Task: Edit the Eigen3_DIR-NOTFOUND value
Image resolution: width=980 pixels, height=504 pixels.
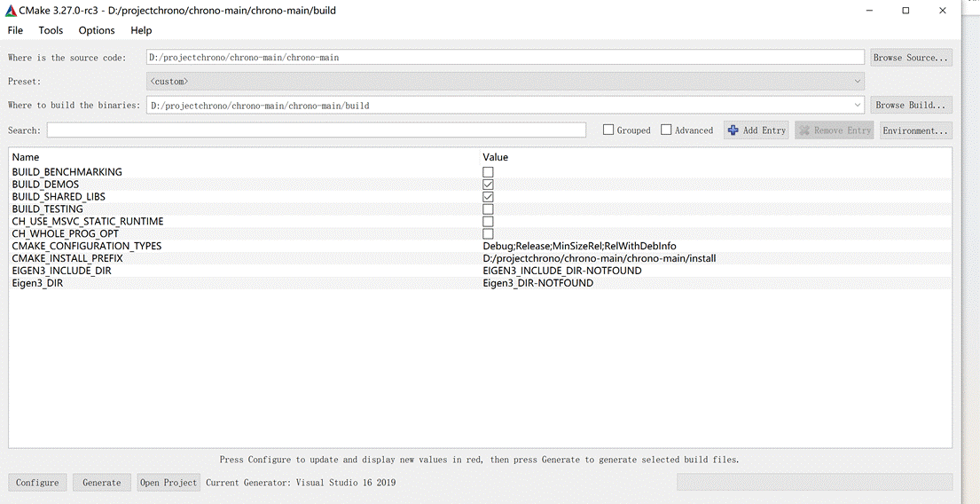Action: click(538, 283)
